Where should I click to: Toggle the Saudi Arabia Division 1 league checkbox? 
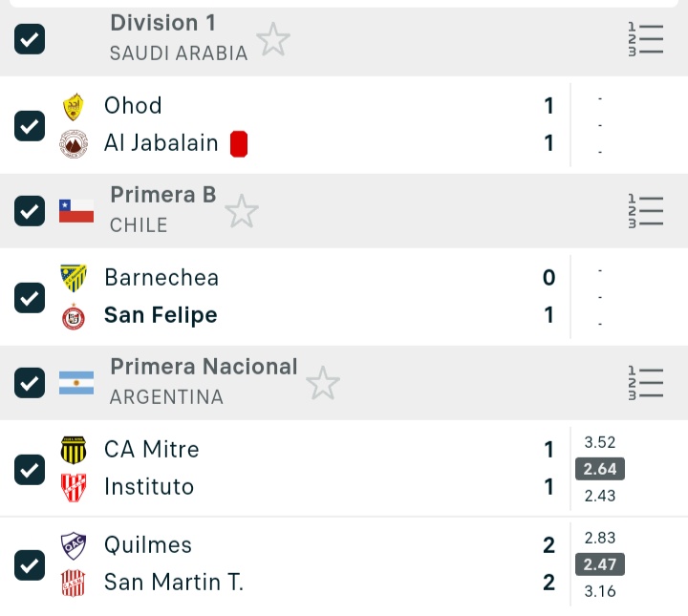click(x=30, y=39)
